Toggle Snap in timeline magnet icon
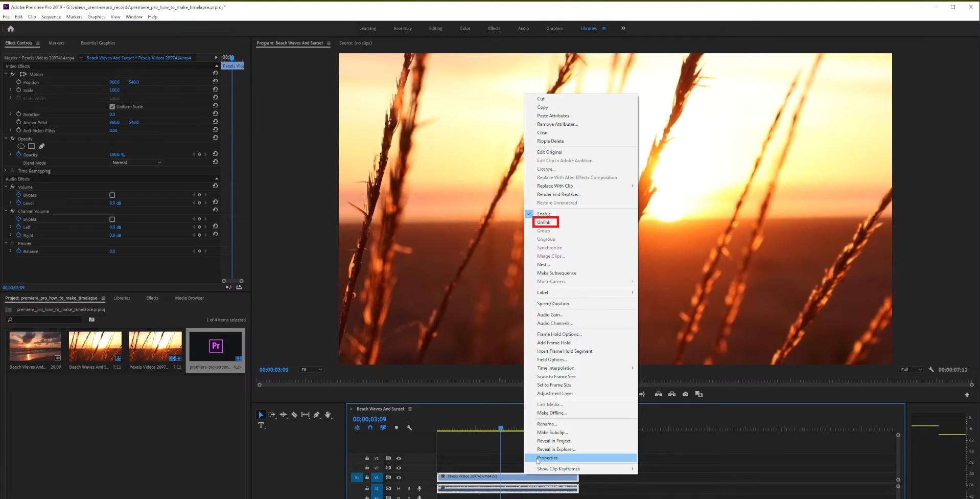Image resolution: width=980 pixels, height=499 pixels. [370, 427]
